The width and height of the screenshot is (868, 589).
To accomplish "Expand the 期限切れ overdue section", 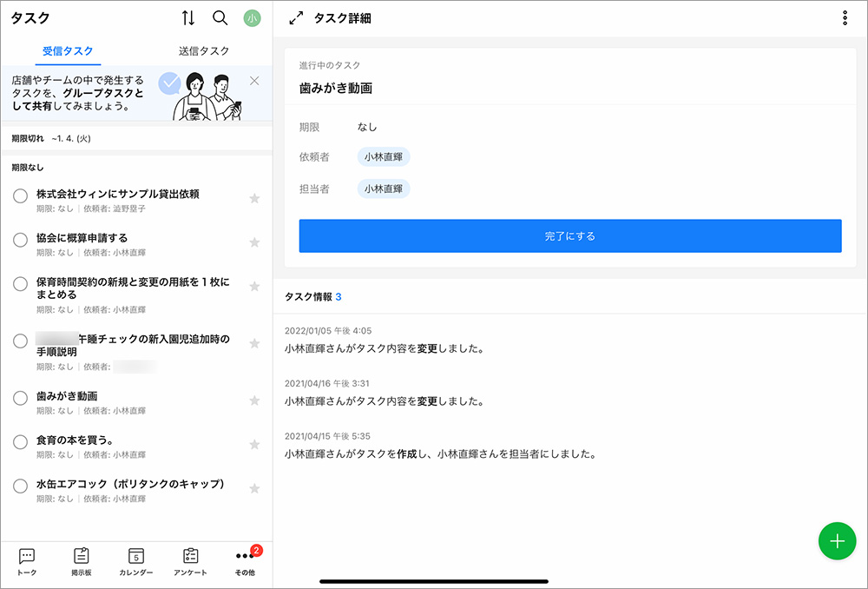I will point(52,138).
